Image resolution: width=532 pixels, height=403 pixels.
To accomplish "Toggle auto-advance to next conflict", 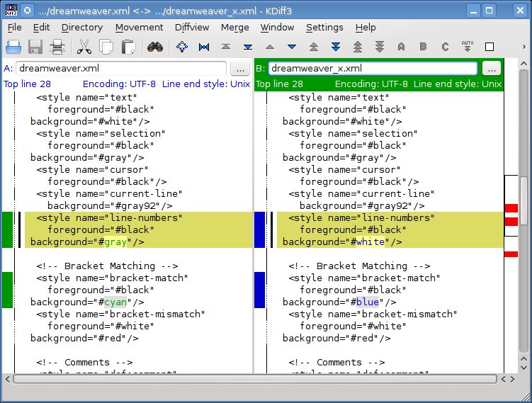I will pyautogui.click(x=468, y=47).
